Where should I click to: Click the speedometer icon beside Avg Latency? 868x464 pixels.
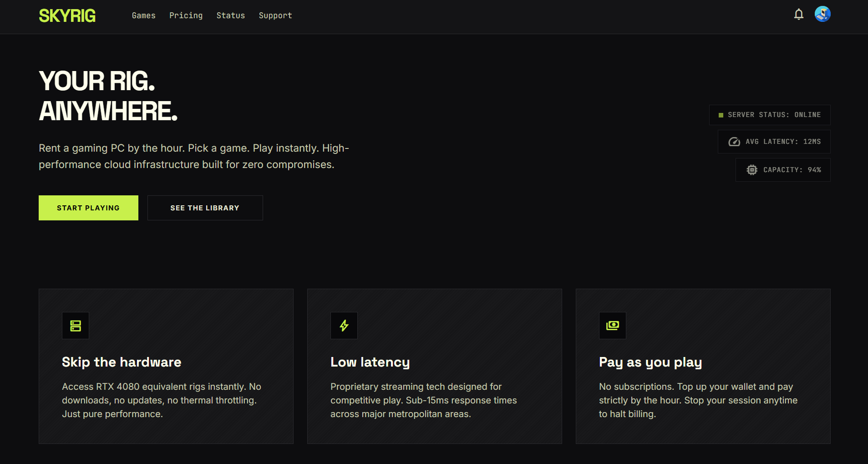[x=734, y=142]
